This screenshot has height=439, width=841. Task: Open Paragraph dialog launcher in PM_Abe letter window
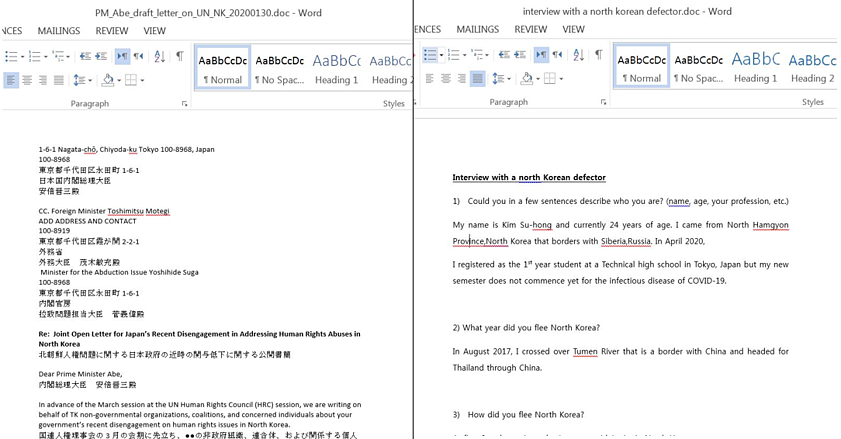point(185,104)
